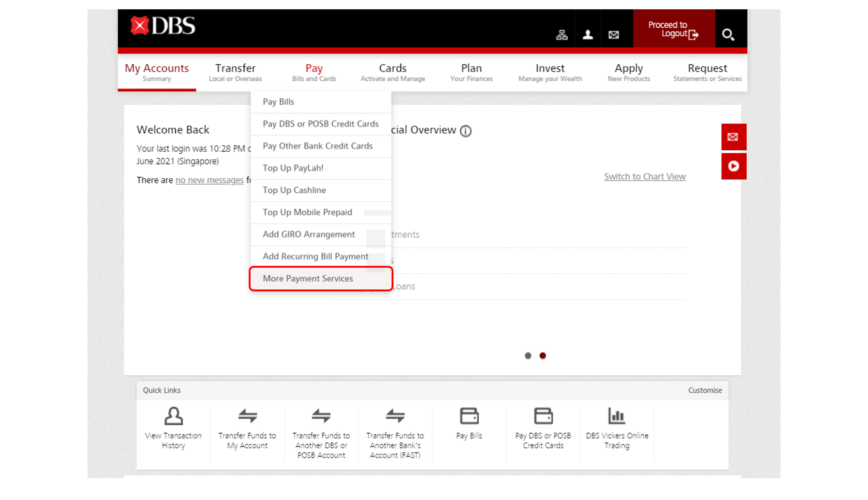The width and height of the screenshot is (868, 500).
Task: Select Top Up PayLah!
Action: pyautogui.click(x=321, y=168)
